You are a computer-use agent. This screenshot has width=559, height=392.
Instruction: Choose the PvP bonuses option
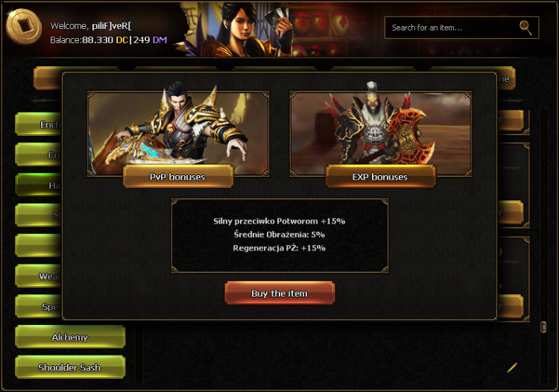[x=178, y=177]
